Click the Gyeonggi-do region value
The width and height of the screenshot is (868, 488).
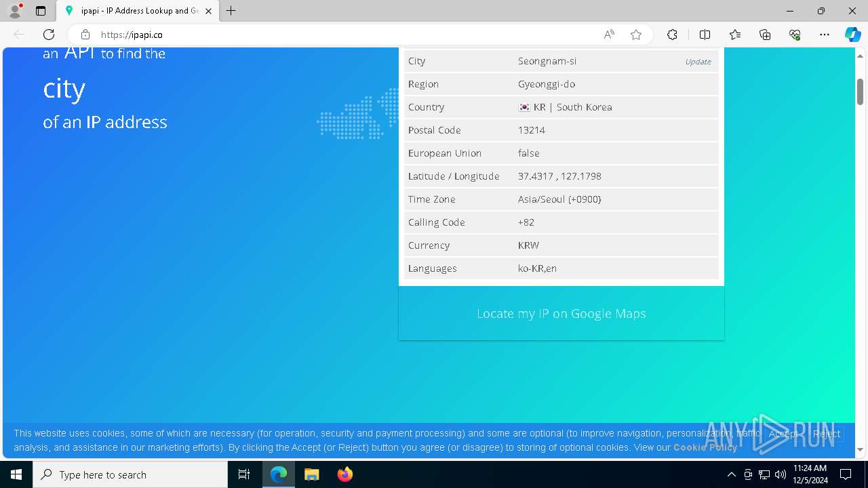547,84
